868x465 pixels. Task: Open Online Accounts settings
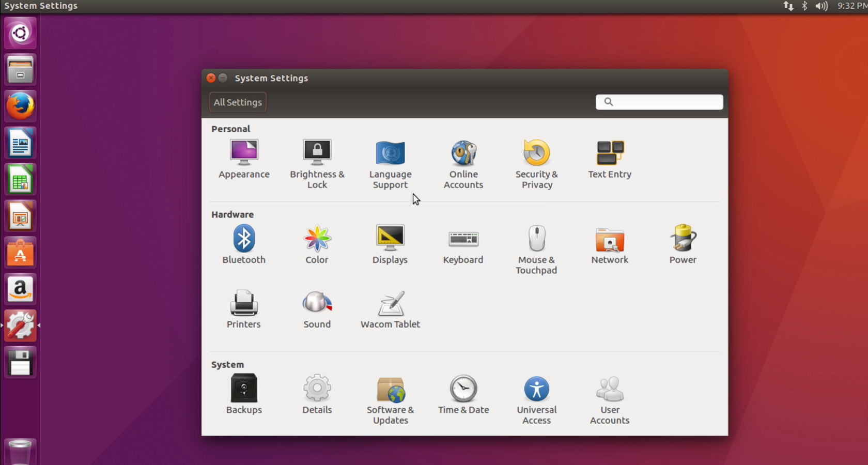click(x=463, y=164)
